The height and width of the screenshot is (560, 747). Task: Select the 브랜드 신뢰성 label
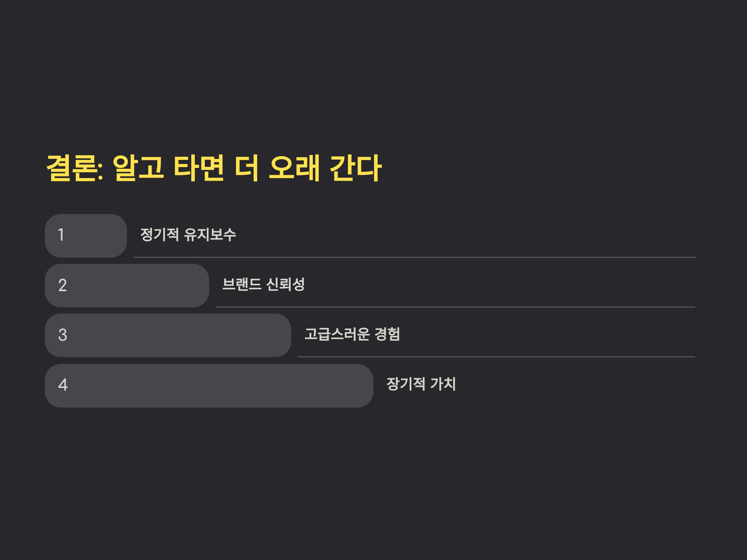coord(263,284)
